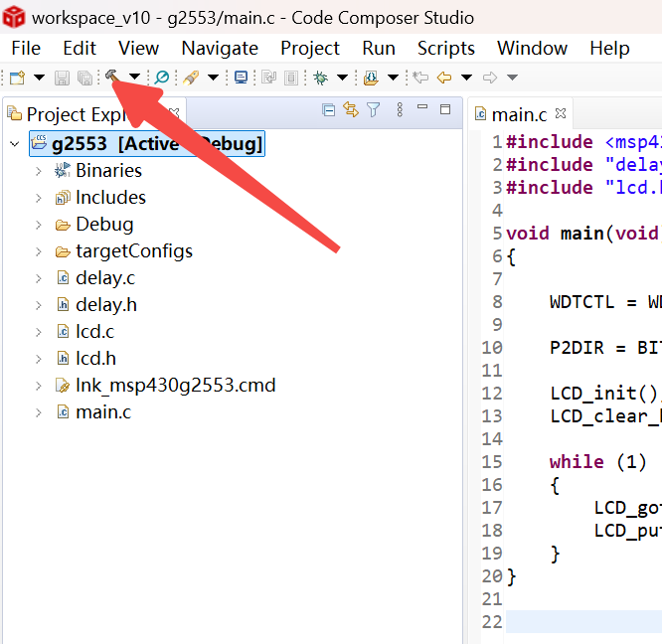This screenshot has width=662, height=644.
Task: Select the targetConfigs folder
Action: 134,251
